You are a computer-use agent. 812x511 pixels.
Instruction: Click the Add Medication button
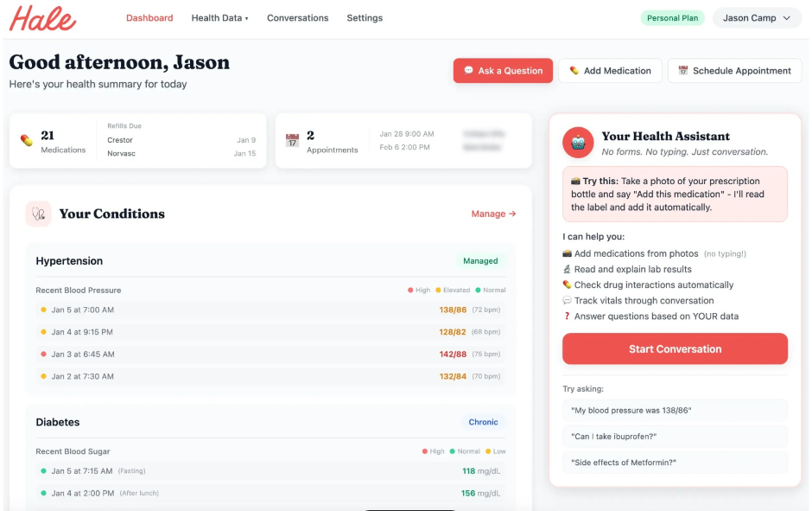pyautogui.click(x=610, y=71)
